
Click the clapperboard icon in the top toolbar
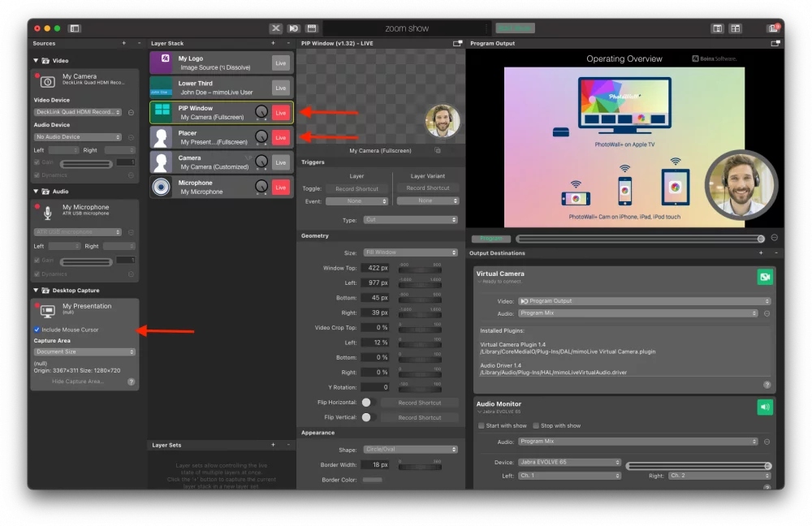coord(312,28)
